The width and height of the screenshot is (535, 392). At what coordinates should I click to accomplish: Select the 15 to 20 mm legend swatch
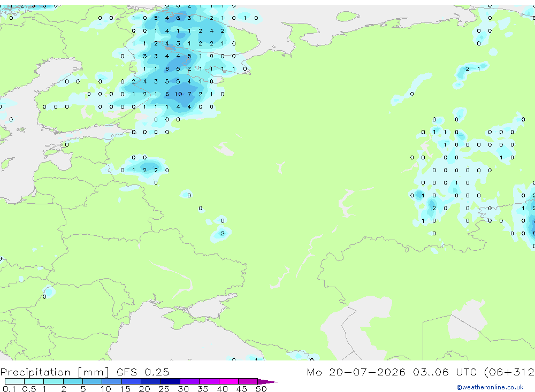click(132, 381)
